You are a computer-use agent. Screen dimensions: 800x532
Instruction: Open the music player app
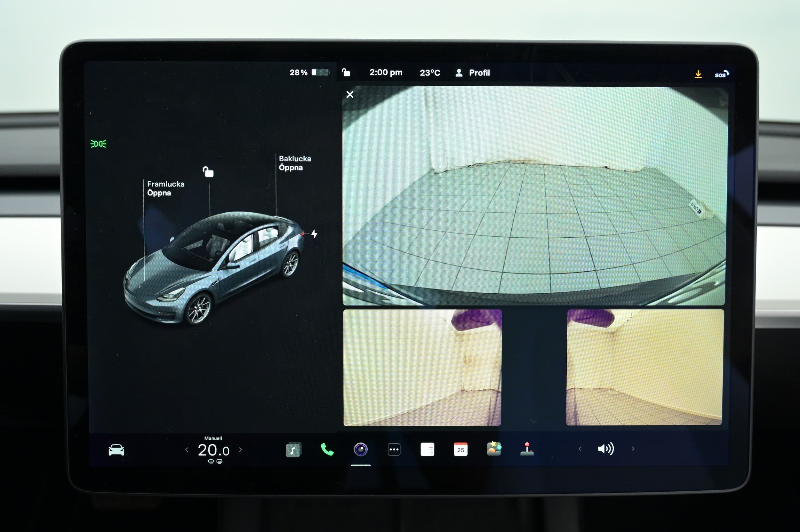pos(293,450)
